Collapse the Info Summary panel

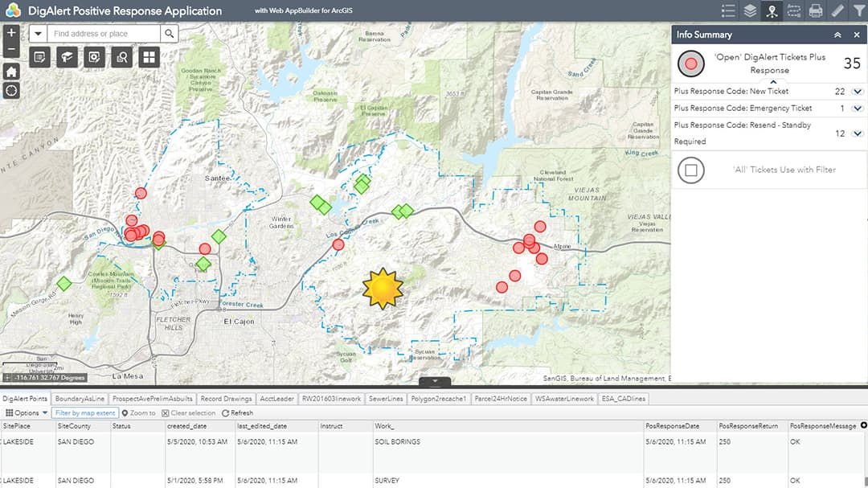coord(838,35)
